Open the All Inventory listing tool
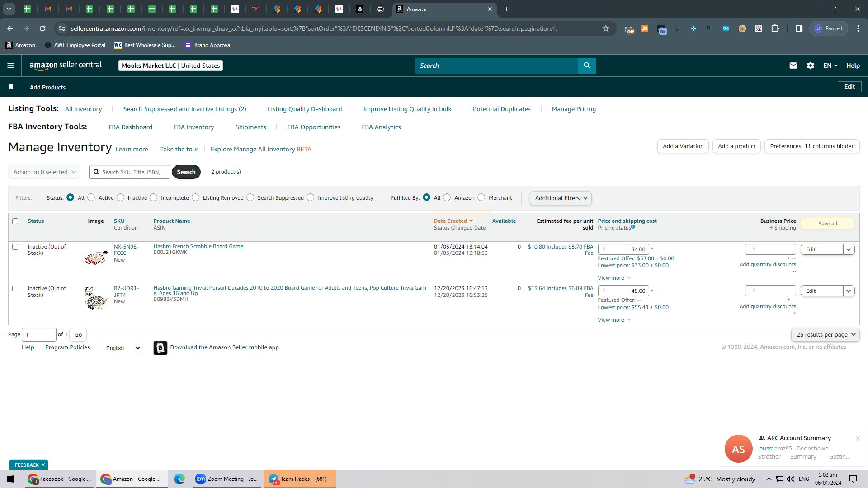 84,109
